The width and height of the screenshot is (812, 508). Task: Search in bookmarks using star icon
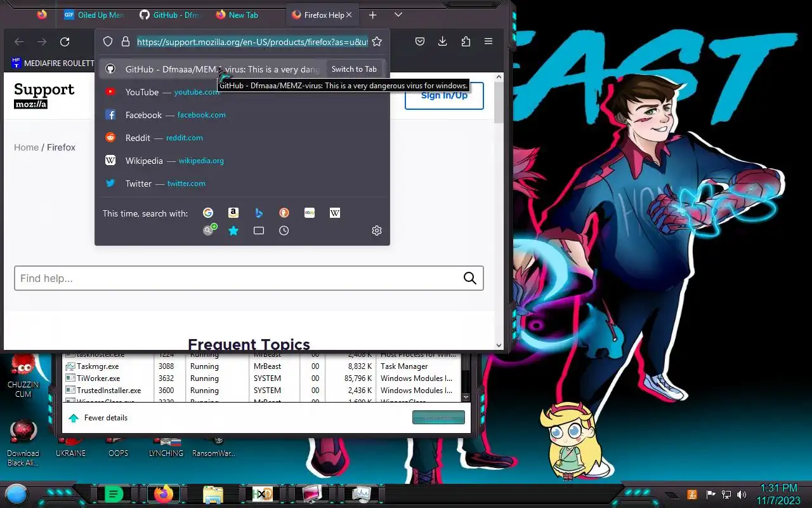(x=233, y=231)
